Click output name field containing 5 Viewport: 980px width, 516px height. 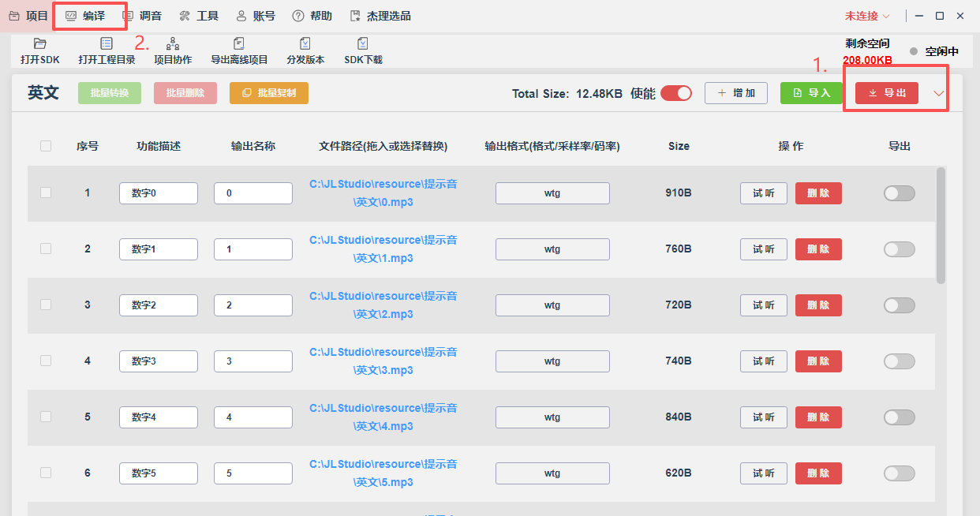click(253, 473)
